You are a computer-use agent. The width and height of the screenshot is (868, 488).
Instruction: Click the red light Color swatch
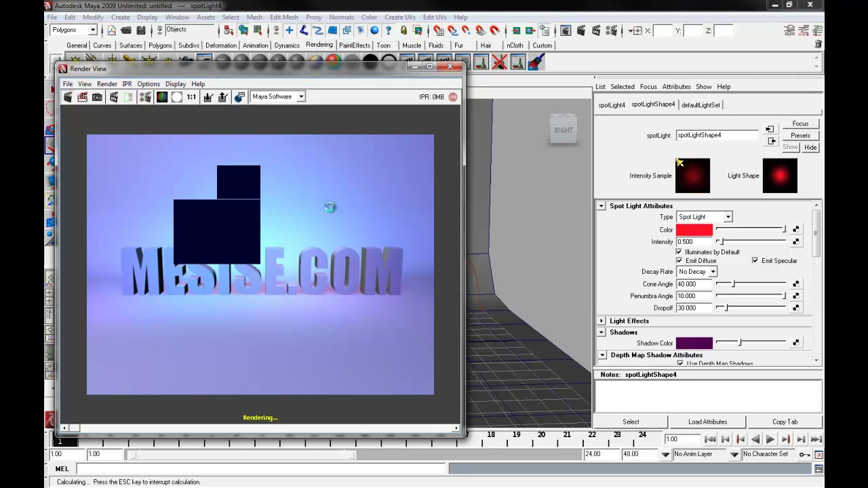694,230
